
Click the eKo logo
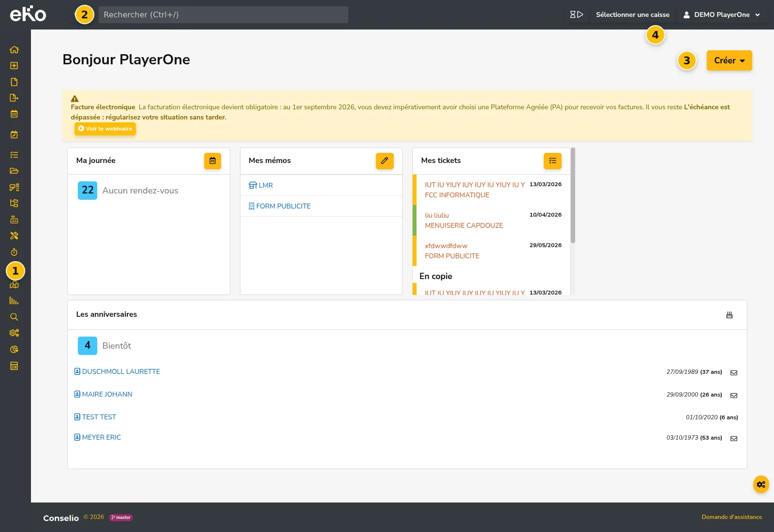click(28, 14)
